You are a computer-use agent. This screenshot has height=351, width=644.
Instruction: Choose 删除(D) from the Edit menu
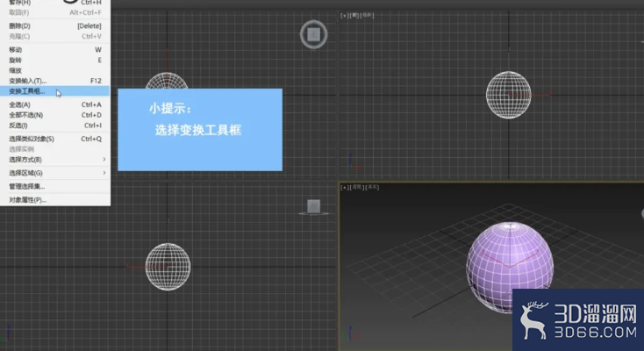pyautogui.click(x=55, y=26)
